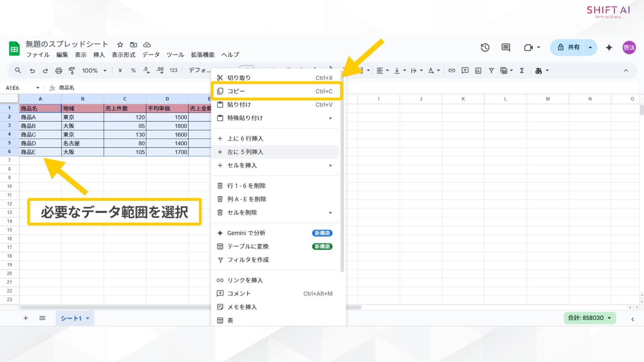Screen dimensions: 644x362
Task: Click the Gemini sparkle icon
Action: [609, 48]
